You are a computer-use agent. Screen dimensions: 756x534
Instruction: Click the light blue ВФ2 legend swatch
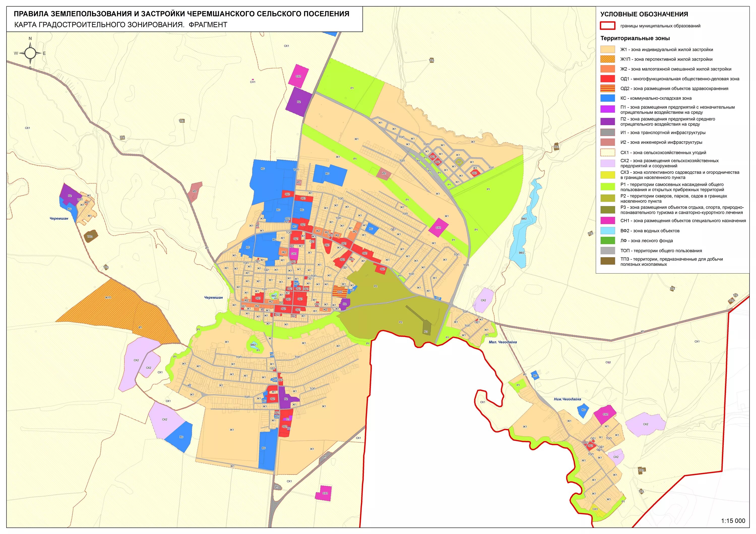coord(608,231)
